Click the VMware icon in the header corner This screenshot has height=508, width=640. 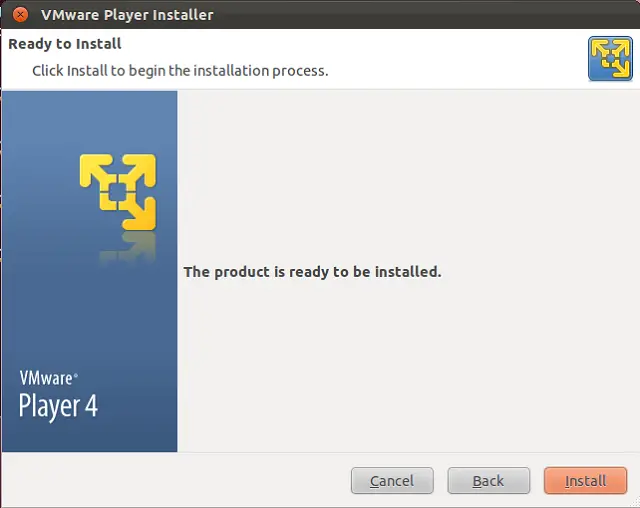[x=610, y=58]
